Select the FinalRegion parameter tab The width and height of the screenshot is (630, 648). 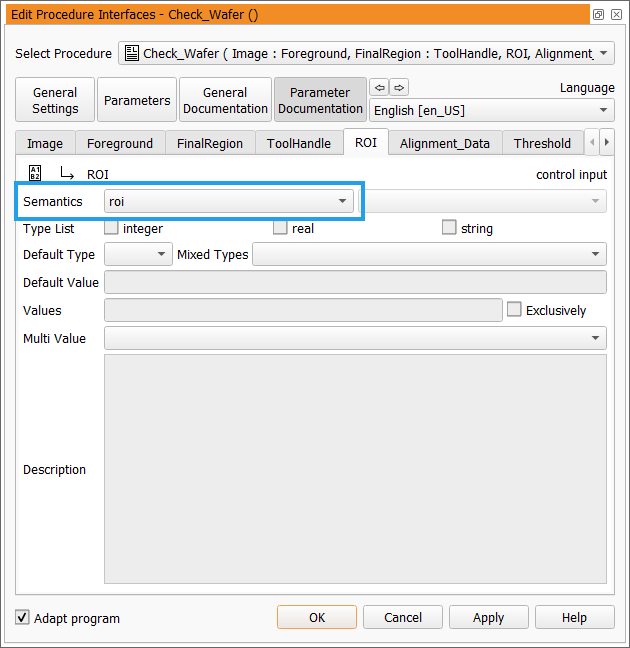(210, 143)
